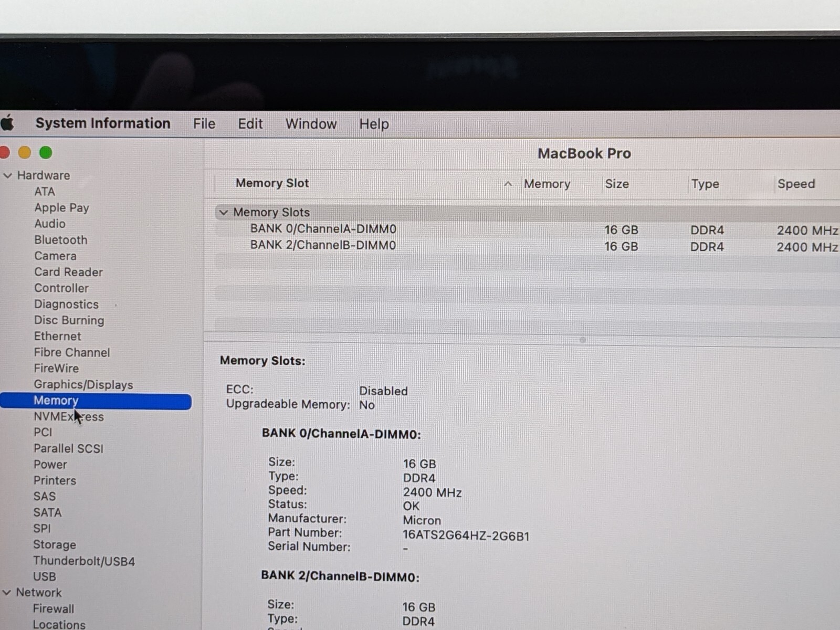Select Locations under Network
The image size is (840, 630).
[59, 624]
